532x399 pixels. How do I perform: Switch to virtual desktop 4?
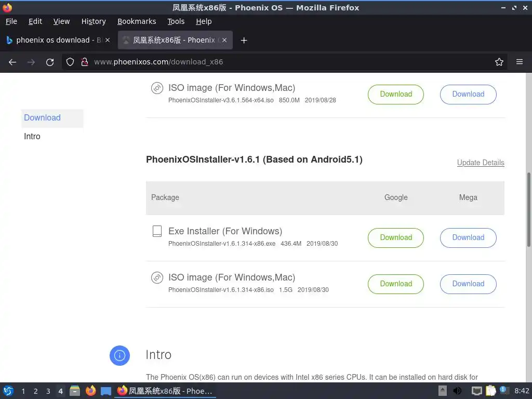pos(60,391)
